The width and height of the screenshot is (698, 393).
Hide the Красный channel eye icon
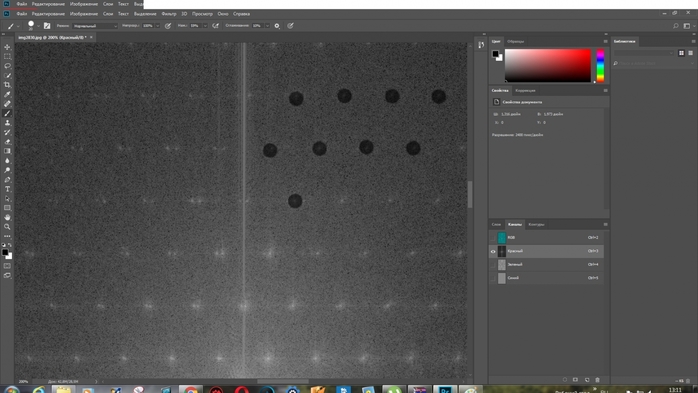pos(493,251)
